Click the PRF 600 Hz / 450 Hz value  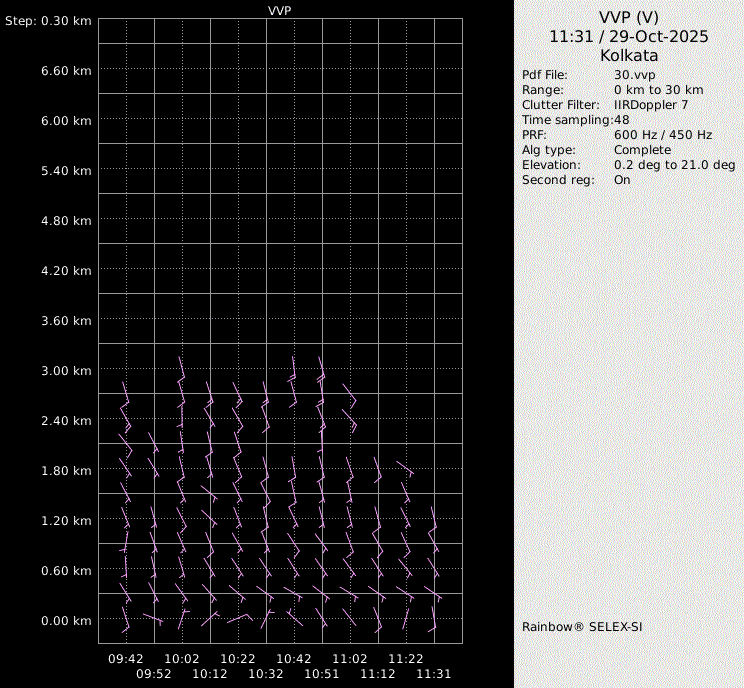(663, 135)
